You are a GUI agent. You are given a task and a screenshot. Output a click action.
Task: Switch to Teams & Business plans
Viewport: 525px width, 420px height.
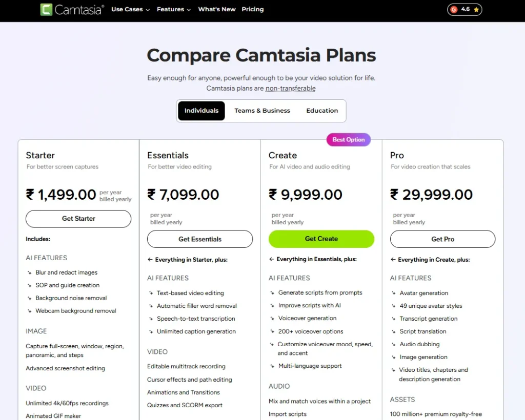[x=262, y=111]
